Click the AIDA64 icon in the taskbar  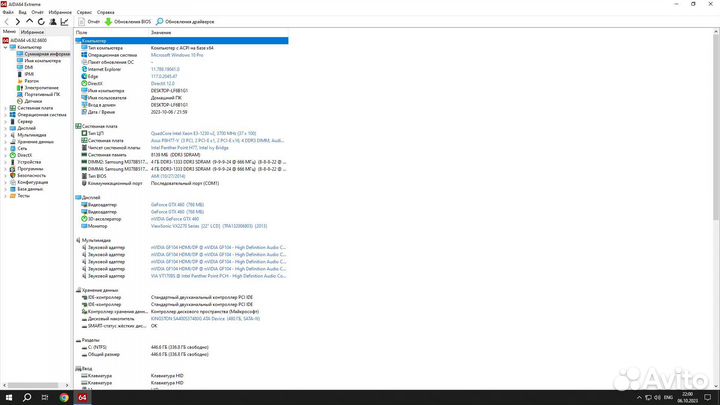point(84,397)
